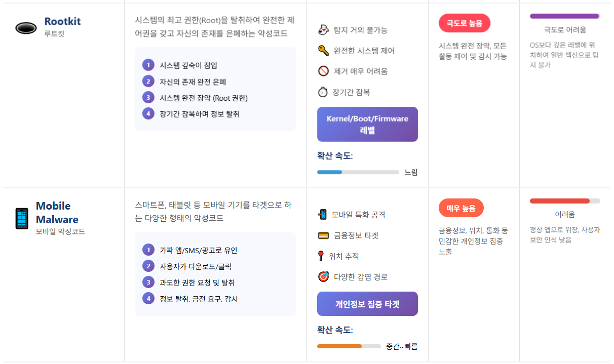Click the target icon beside 다양한 감염 경로
This screenshot has height=364, width=614.
[323, 277]
